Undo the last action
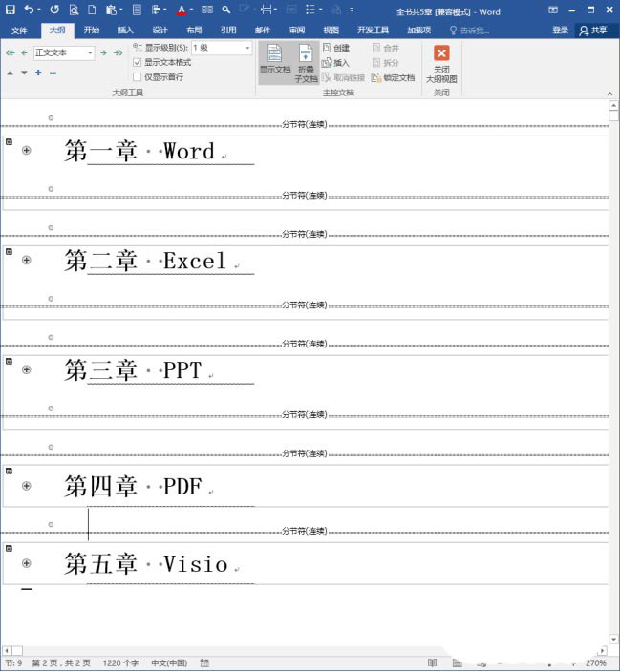Screen dimensions: 620x672 [29, 10]
